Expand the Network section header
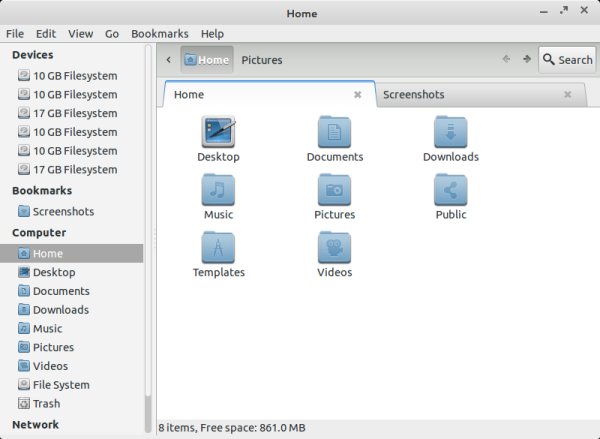 click(35, 425)
